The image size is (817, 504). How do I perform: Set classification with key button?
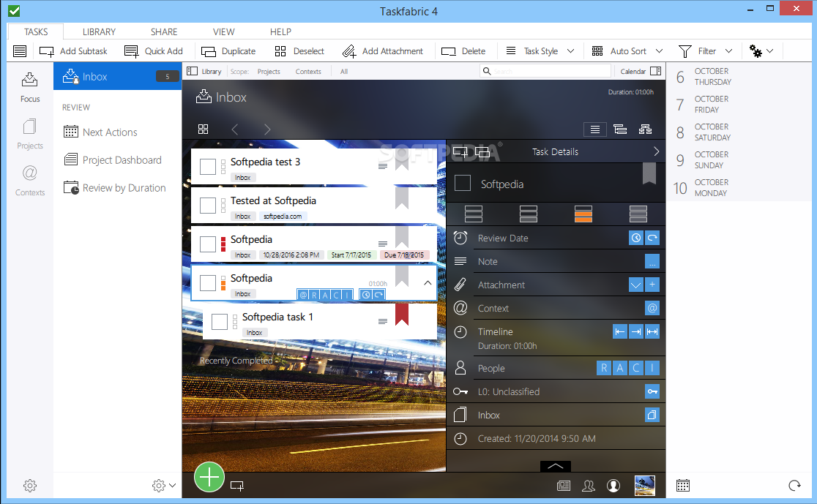coord(652,391)
